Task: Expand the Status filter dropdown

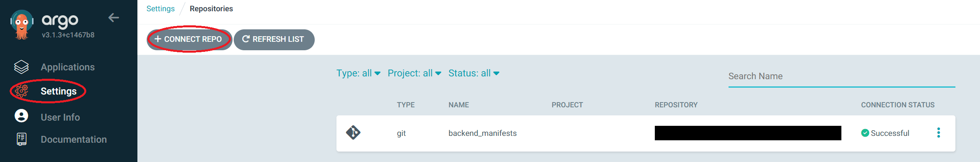Action: click(x=474, y=73)
